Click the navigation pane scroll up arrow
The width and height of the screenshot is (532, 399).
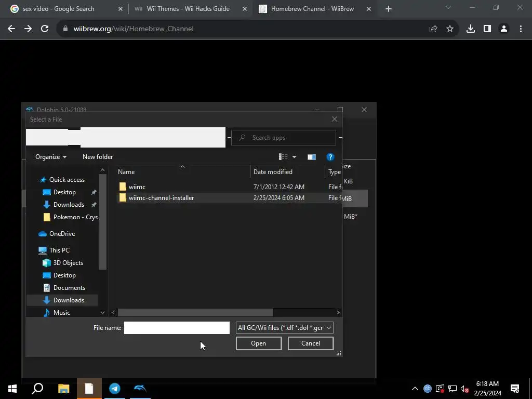tap(102, 170)
